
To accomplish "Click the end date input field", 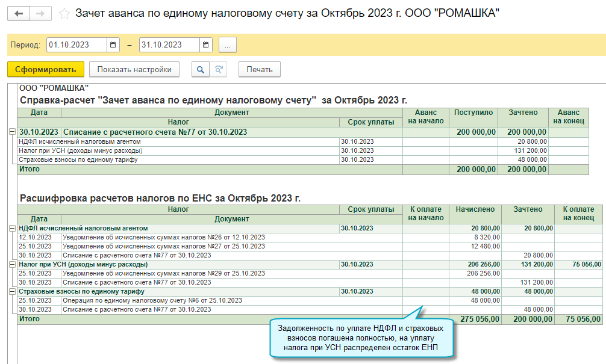I will coord(169,45).
